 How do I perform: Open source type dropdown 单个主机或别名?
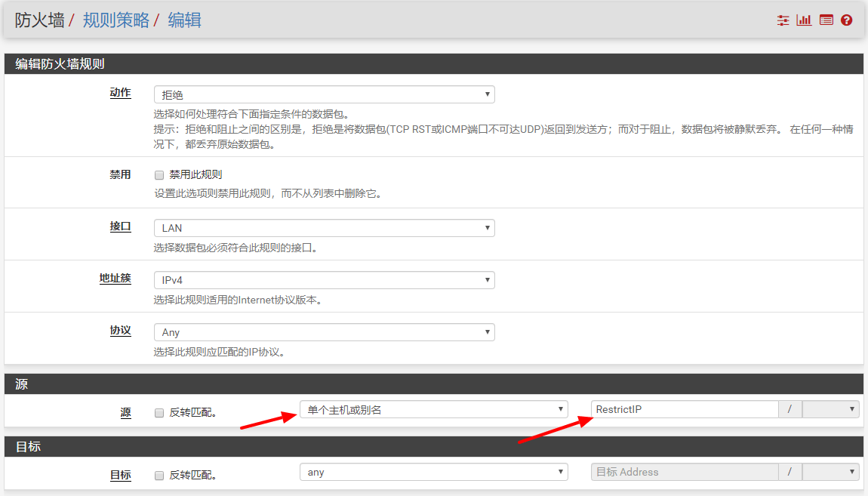(x=433, y=410)
